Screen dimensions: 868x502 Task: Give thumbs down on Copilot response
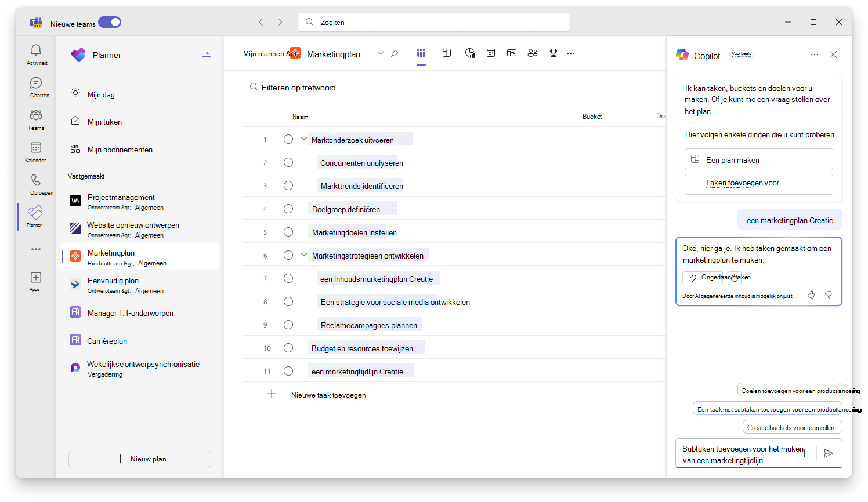click(829, 295)
